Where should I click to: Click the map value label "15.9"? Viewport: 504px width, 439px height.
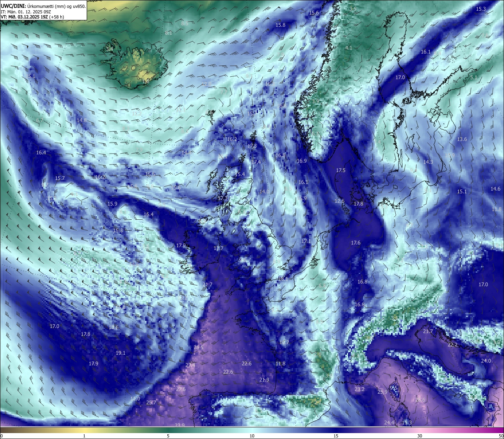pyautogui.click(x=112, y=204)
